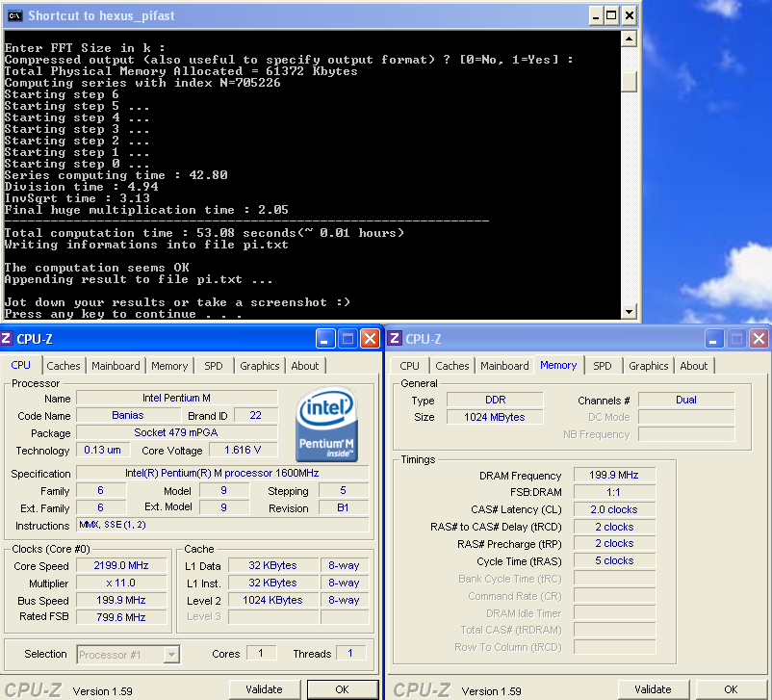Viewport: 772px width, 700px height.
Task: Click the DRAM Frequency '199.9 MHz'
Action: [x=614, y=475]
